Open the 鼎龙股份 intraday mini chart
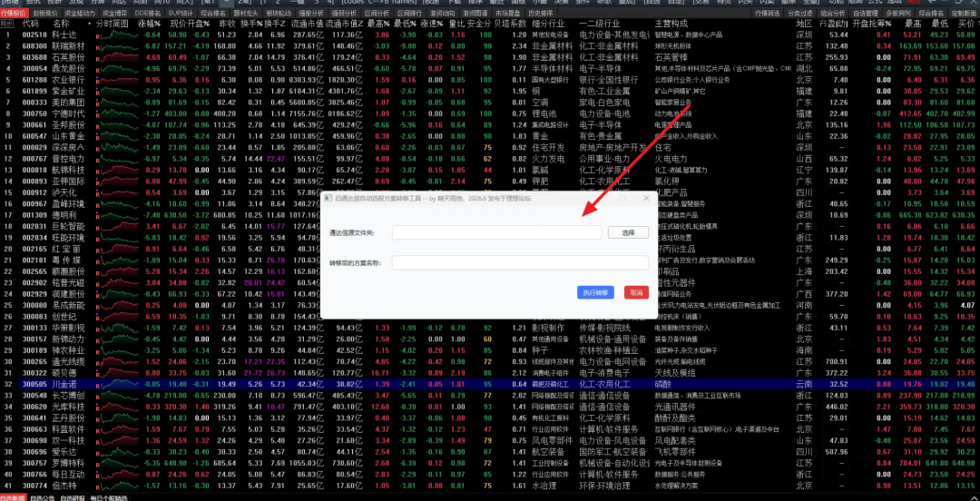This screenshot has height=501, width=980. (x=119, y=68)
